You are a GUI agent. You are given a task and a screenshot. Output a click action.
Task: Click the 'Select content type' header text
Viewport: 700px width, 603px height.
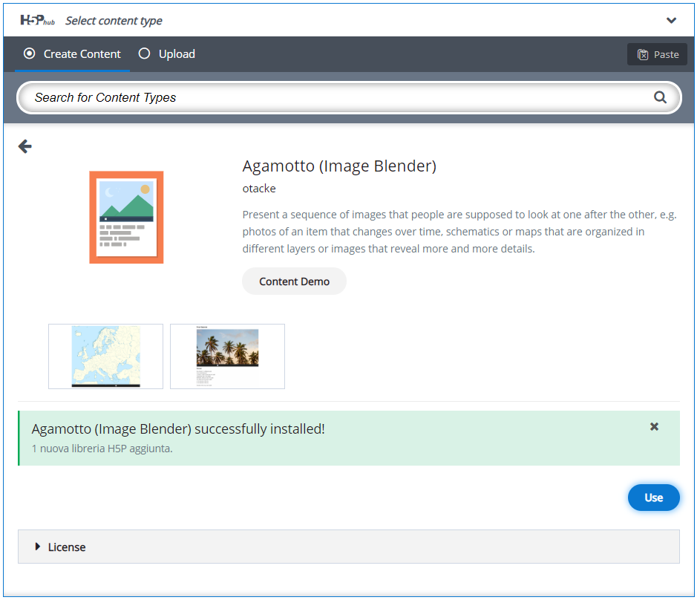(x=114, y=21)
